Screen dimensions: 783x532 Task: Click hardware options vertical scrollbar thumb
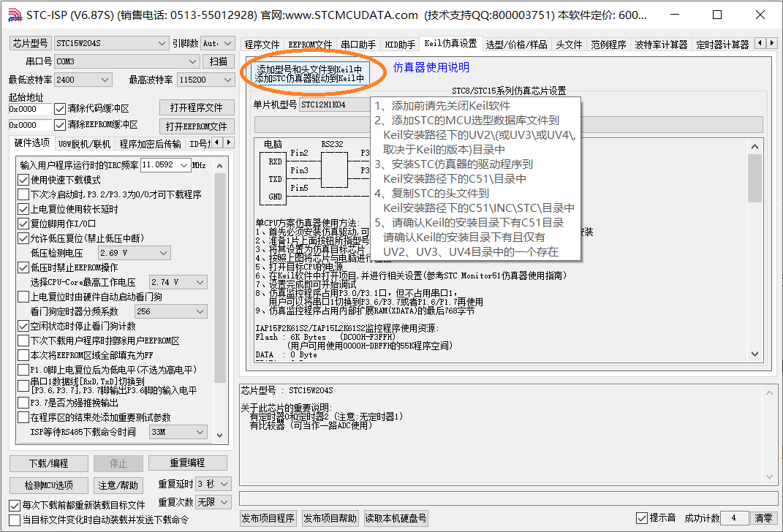coord(220,278)
